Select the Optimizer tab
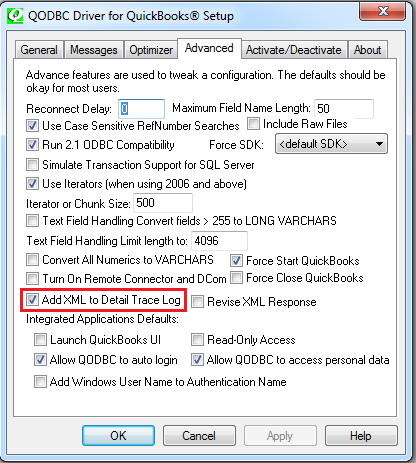Screen dimensions: 416x463 [x=151, y=50]
